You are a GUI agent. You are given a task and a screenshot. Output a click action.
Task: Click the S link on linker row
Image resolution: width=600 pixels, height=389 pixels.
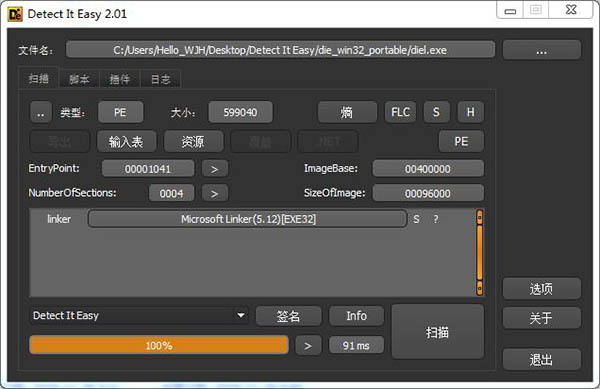(x=416, y=220)
